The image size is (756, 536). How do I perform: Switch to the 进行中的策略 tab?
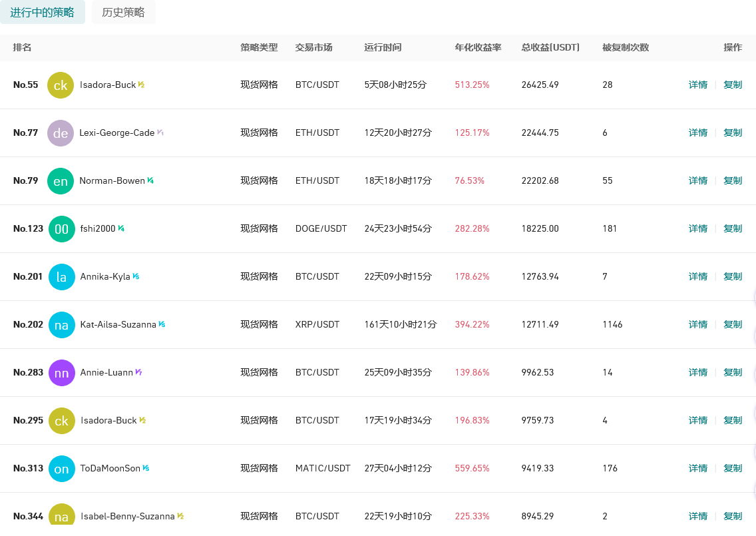pos(42,12)
